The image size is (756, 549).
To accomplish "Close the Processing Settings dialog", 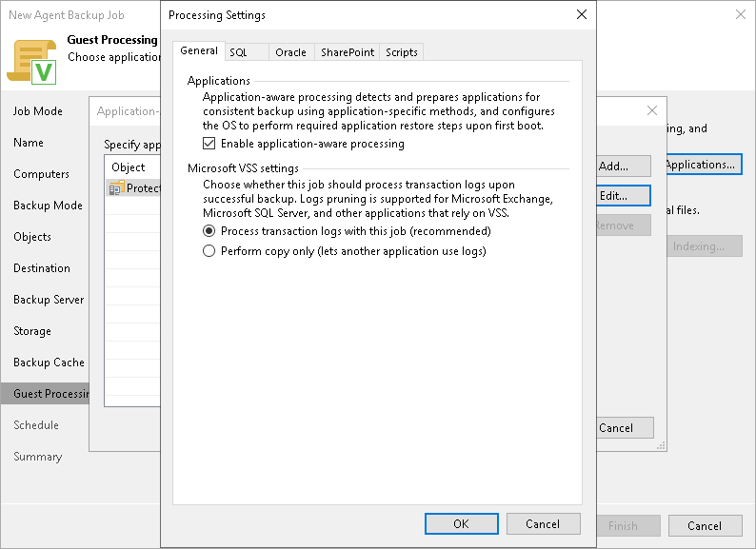I will pos(582,14).
